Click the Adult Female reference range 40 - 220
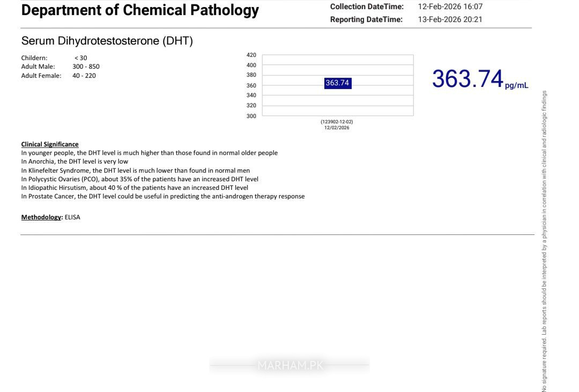Image resolution: width=579 pixels, height=392 pixels. [84, 76]
